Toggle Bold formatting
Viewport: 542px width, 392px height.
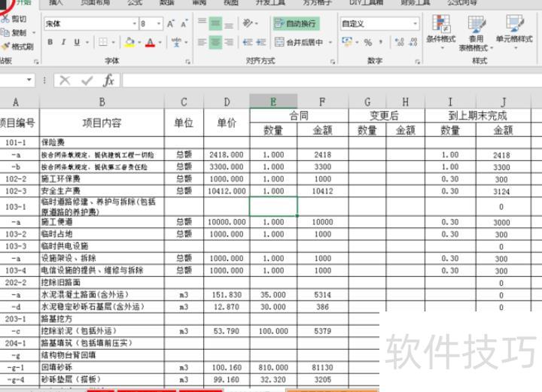coord(50,42)
